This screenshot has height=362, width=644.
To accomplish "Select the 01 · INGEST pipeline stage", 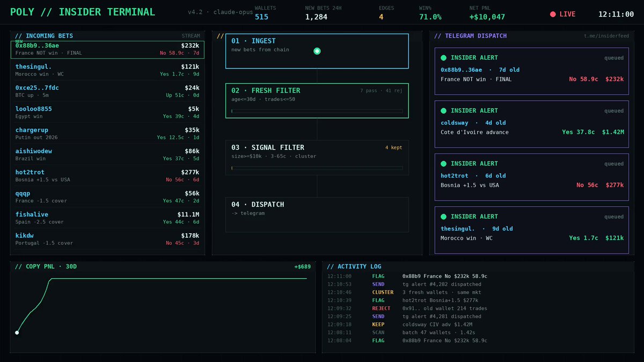I will coord(317,51).
